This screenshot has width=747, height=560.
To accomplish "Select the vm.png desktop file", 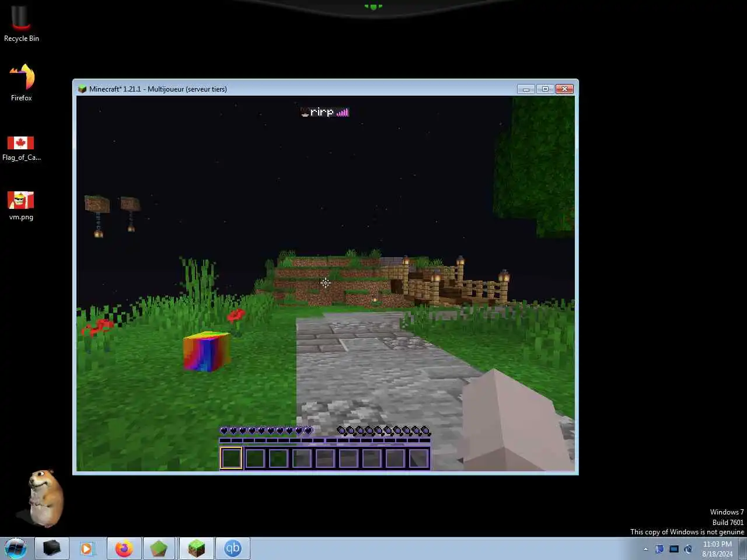I will click(x=21, y=206).
